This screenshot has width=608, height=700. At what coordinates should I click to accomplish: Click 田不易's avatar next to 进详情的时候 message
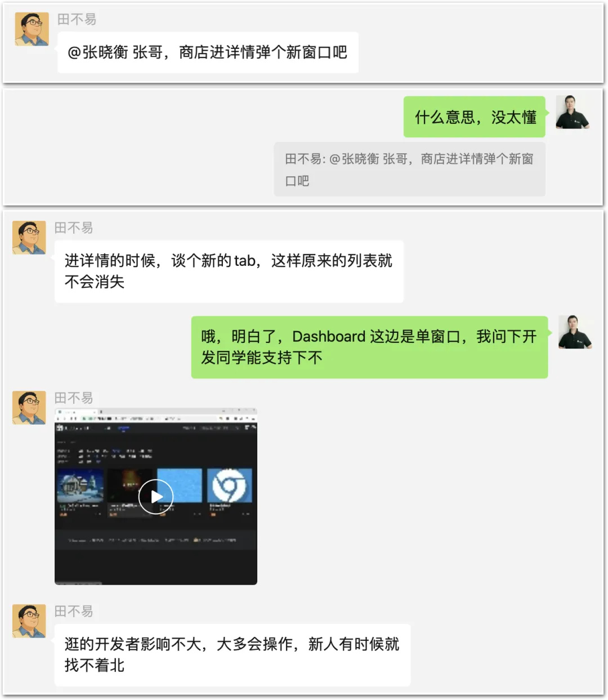pyautogui.click(x=29, y=237)
